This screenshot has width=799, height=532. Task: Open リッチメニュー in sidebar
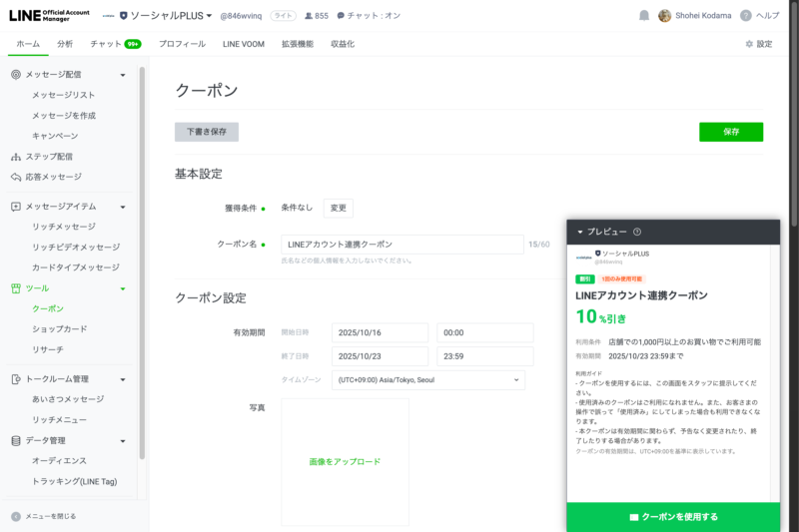click(59, 420)
